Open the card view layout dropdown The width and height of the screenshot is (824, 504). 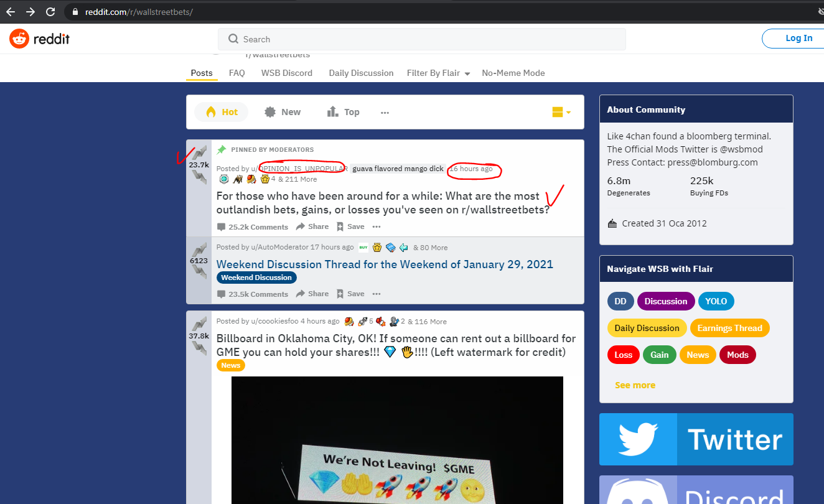(561, 112)
